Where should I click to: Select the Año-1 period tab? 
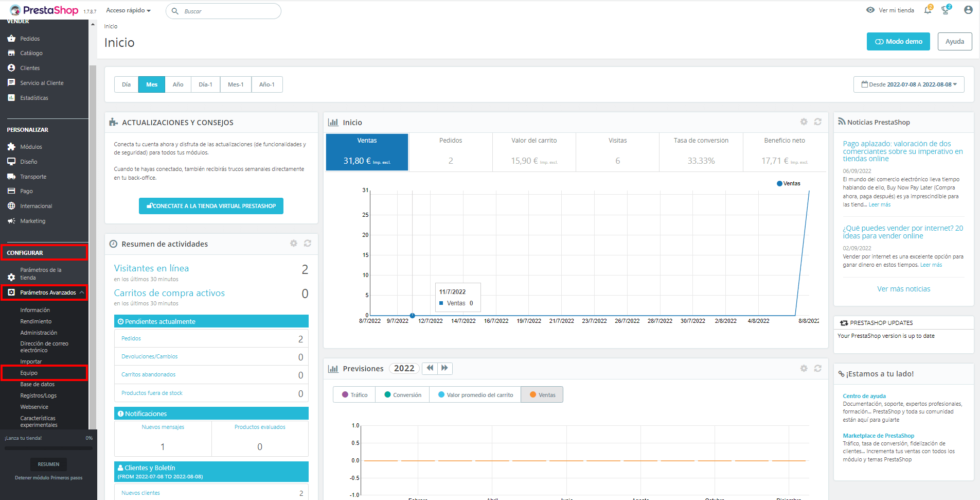pyautogui.click(x=267, y=84)
